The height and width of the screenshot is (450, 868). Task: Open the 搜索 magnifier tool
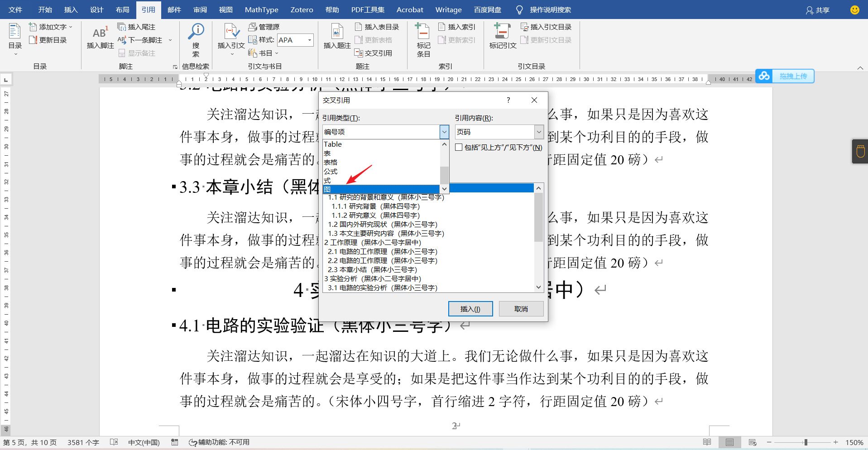pos(196,40)
